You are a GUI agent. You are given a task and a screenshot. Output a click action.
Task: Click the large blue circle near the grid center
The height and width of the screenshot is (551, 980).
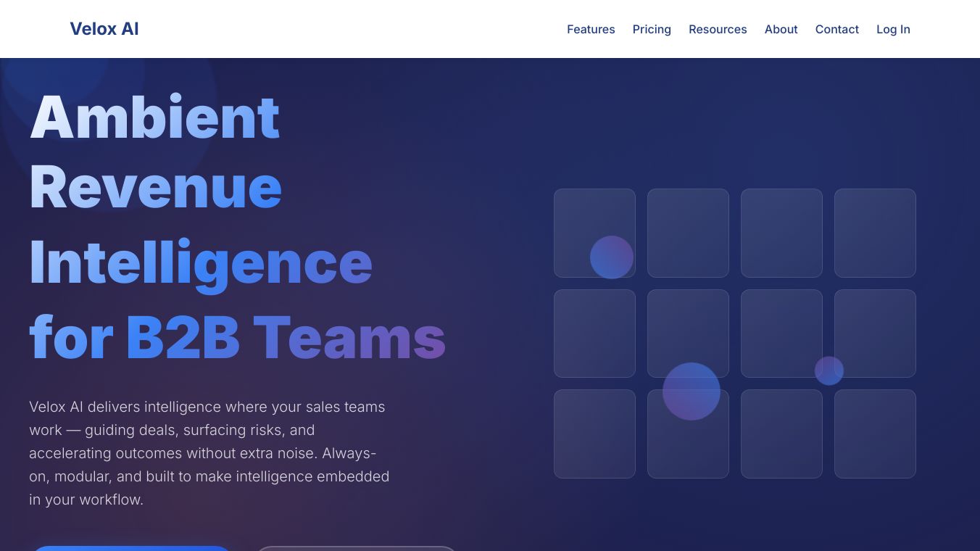click(689, 391)
